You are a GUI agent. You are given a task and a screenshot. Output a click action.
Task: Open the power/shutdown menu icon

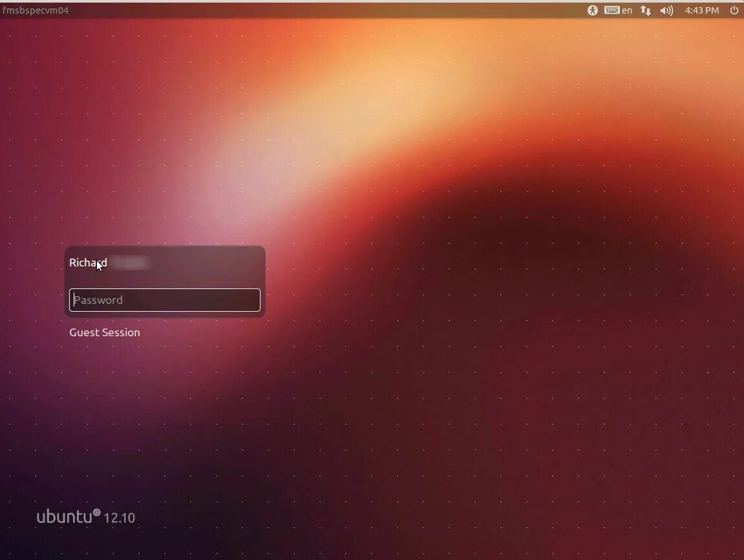(x=734, y=10)
